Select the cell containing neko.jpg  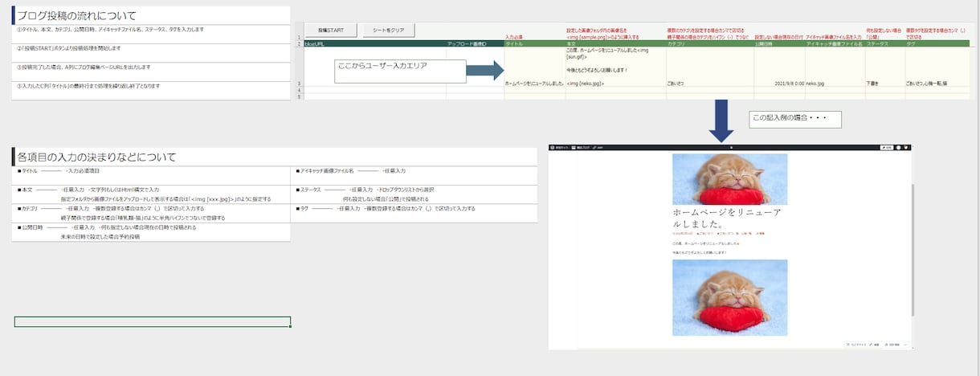(834, 67)
